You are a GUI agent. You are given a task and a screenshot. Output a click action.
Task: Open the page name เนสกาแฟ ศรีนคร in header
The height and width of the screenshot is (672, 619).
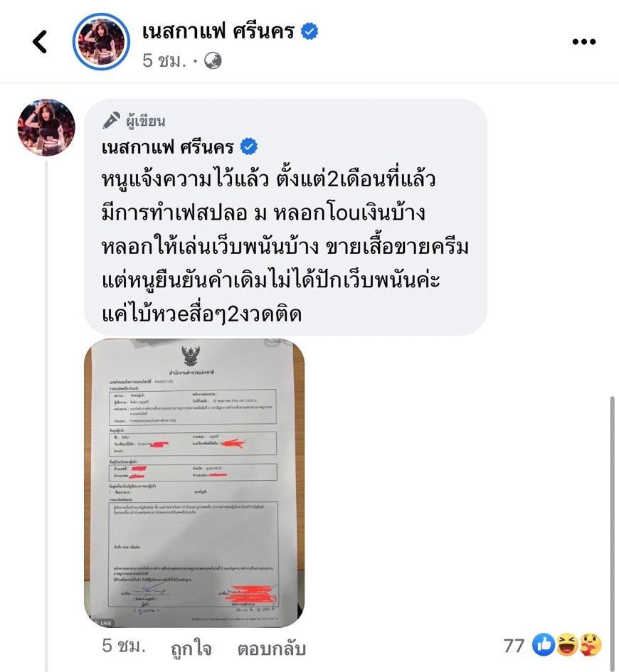[218, 31]
